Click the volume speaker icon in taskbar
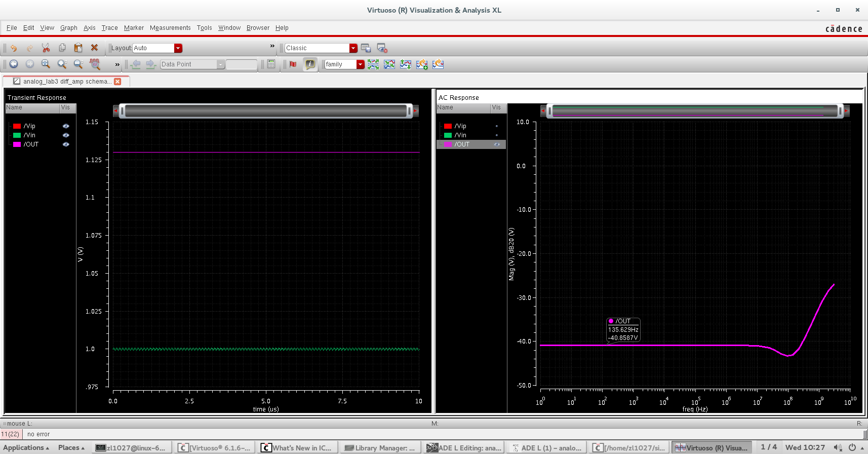The width and height of the screenshot is (868, 454). [x=838, y=447]
